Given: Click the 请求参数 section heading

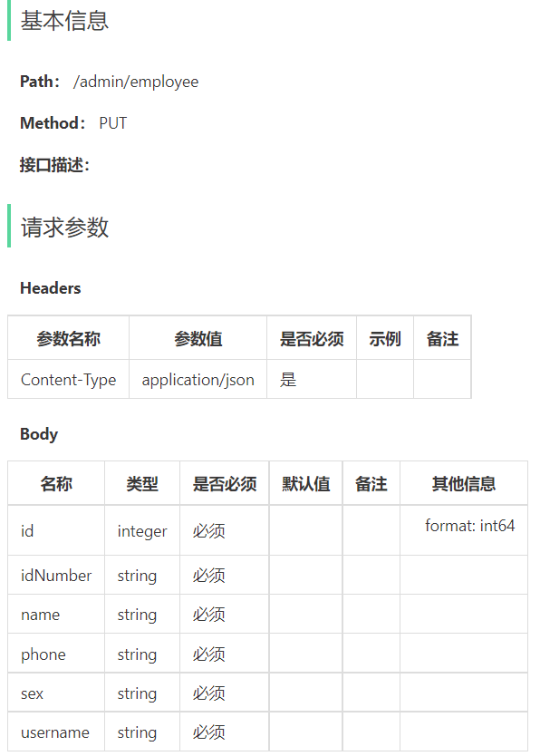Looking at the screenshot, I should [x=64, y=227].
